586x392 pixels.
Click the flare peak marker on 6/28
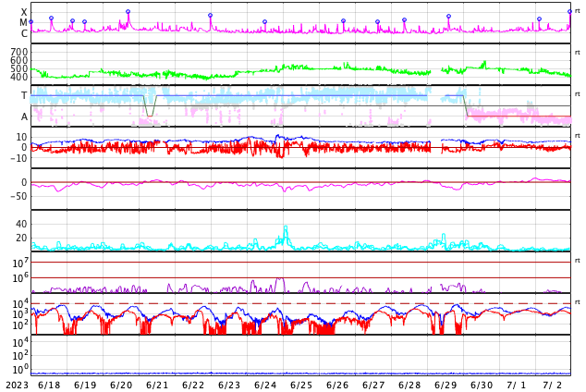[x=404, y=19]
